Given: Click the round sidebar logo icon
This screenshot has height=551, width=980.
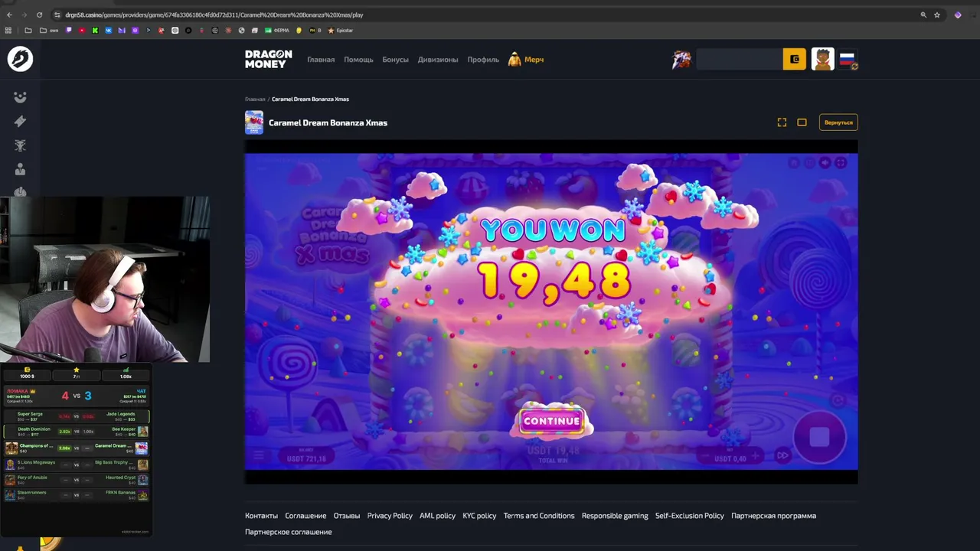Looking at the screenshot, I should 20,59.
